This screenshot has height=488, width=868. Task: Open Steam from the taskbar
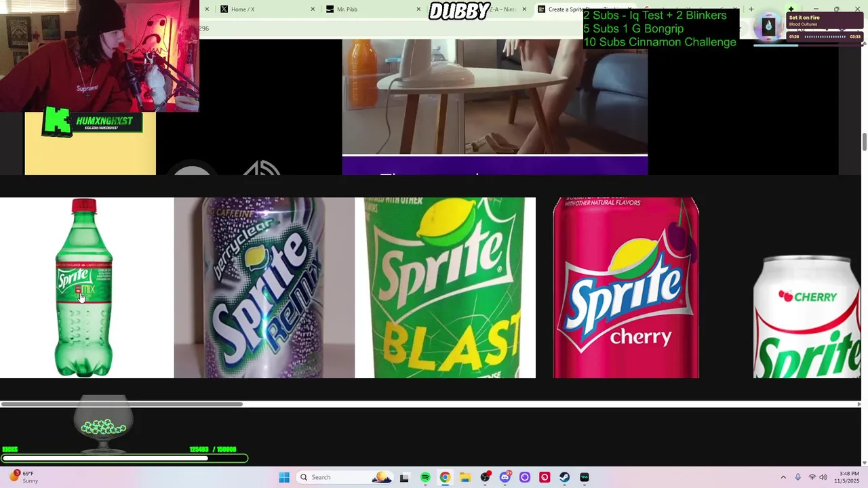(x=564, y=477)
